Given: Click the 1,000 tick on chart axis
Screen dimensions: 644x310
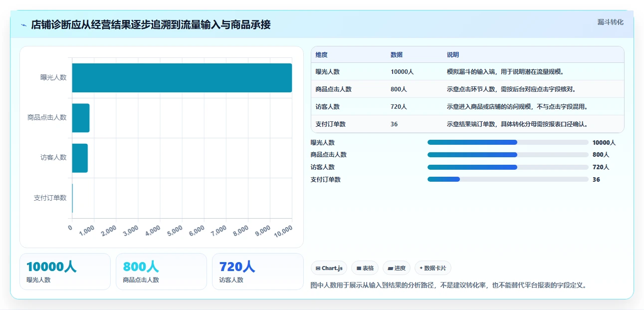Looking at the screenshot, I should tap(87, 231).
